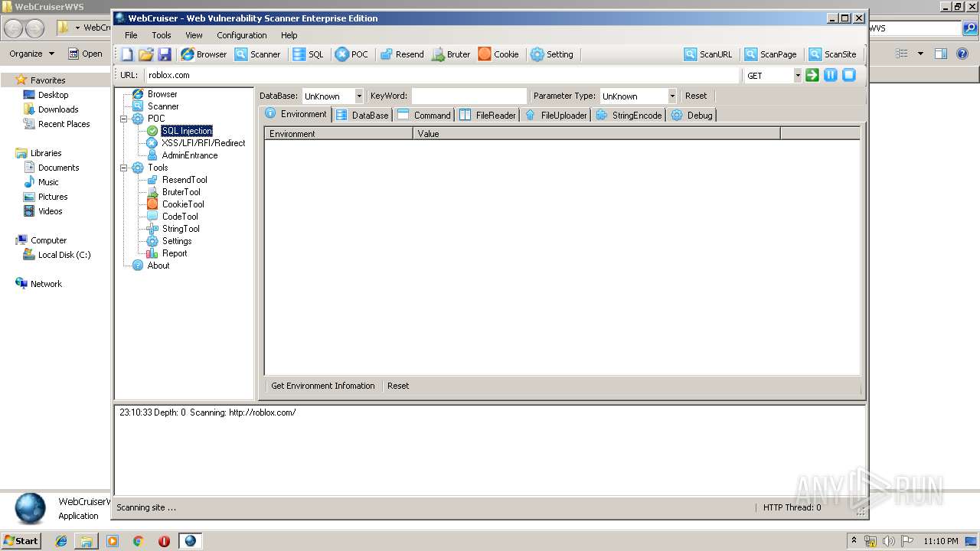Image resolution: width=980 pixels, height=551 pixels.
Task: Open the POC toolbar button
Action: coord(351,54)
